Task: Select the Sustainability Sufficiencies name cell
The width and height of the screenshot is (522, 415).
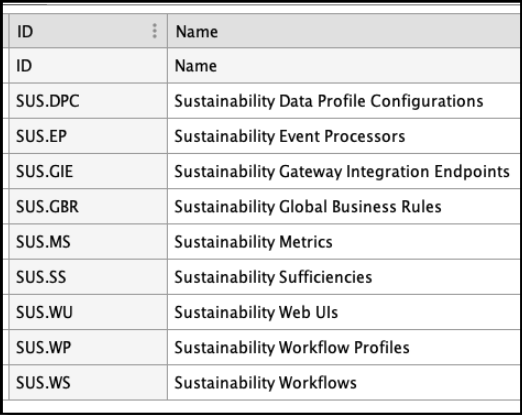Action: 345,277
